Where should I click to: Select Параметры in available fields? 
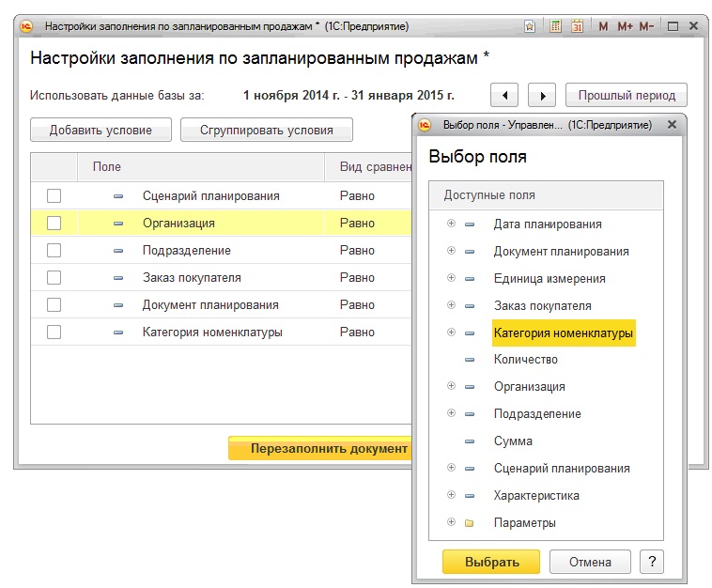(524, 523)
